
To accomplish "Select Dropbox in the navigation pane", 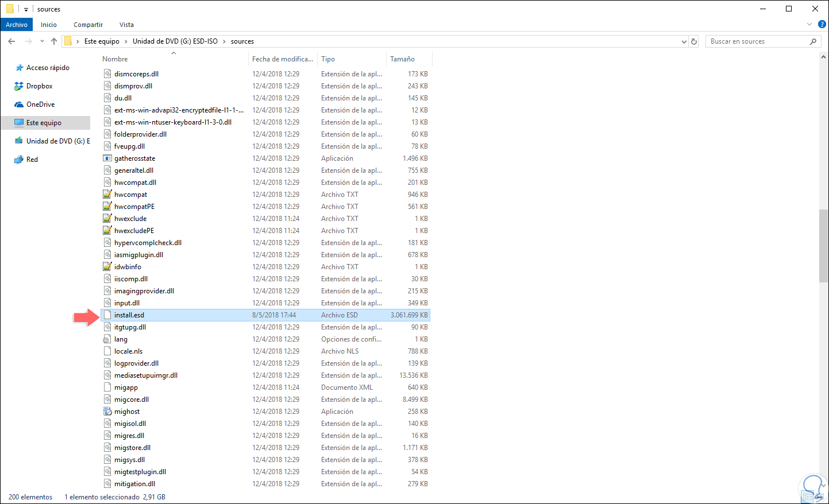I will tap(39, 86).
